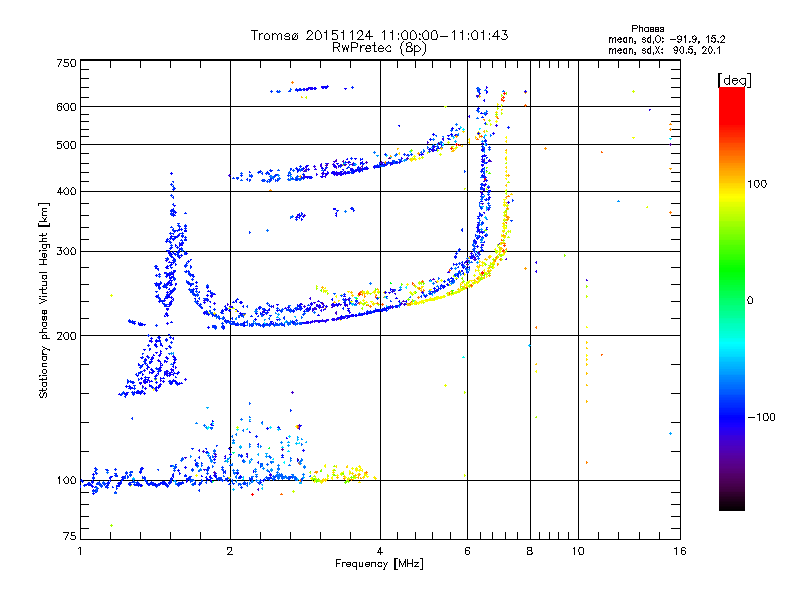Viewport: 800px width, 600px height.
Task: Click the '10' frequency axis tick label
Action: (x=578, y=551)
